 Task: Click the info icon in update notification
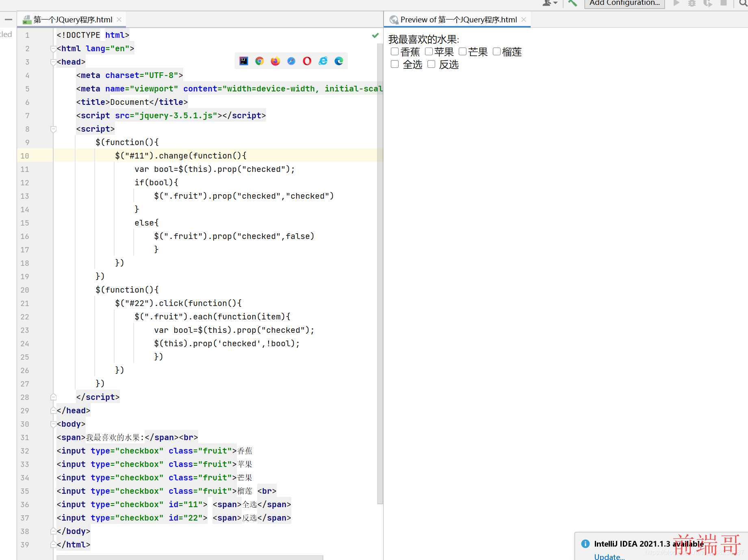tap(585, 544)
